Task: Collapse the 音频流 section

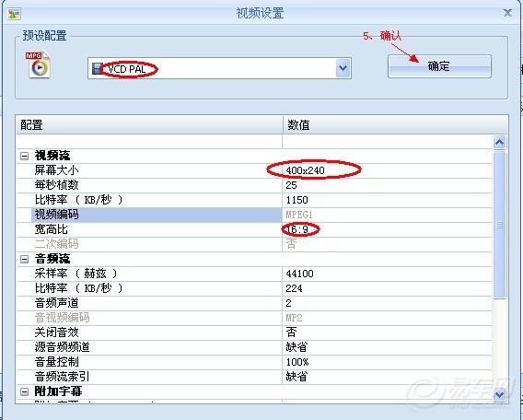Action: pyautogui.click(x=24, y=259)
